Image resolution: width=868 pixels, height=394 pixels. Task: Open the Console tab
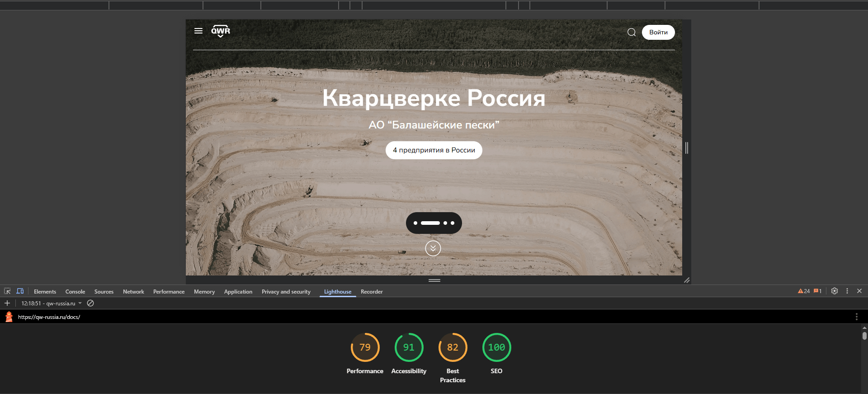[75, 292]
